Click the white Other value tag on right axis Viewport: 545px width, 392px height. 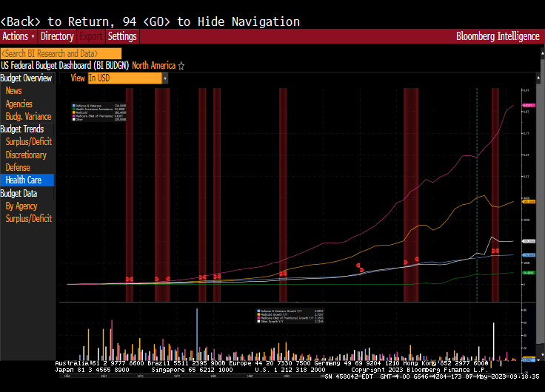529,241
